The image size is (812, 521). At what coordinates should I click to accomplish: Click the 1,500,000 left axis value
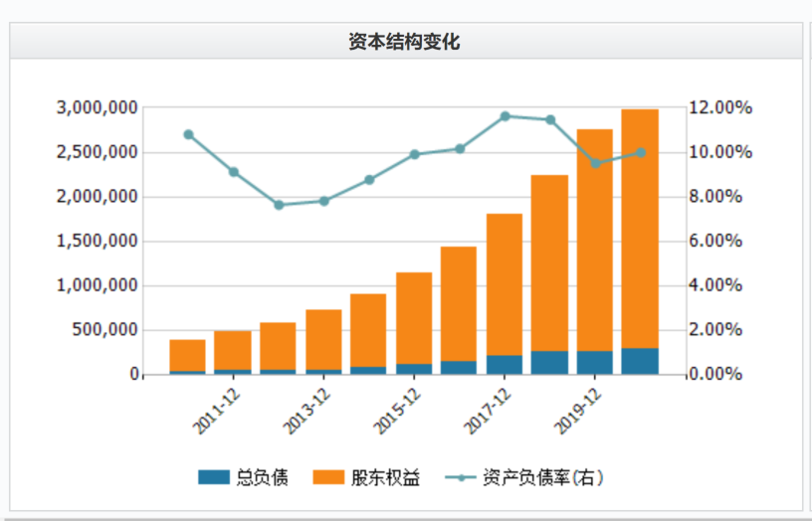[x=98, y=241]
